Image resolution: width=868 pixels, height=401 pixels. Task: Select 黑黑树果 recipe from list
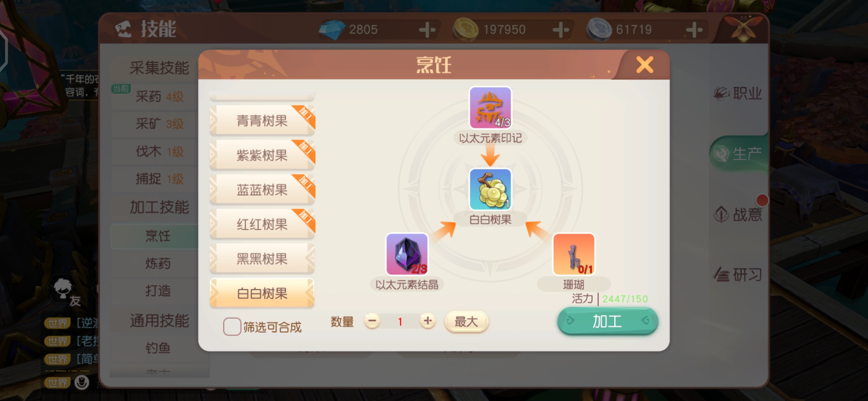click(x=262, y=259)
